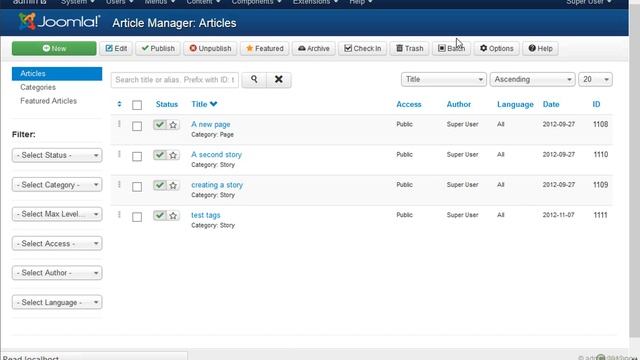Open the 'creating a story' article link
This screenshot has height=360, width=640.
pyautogui.click(x=217, y=184)
